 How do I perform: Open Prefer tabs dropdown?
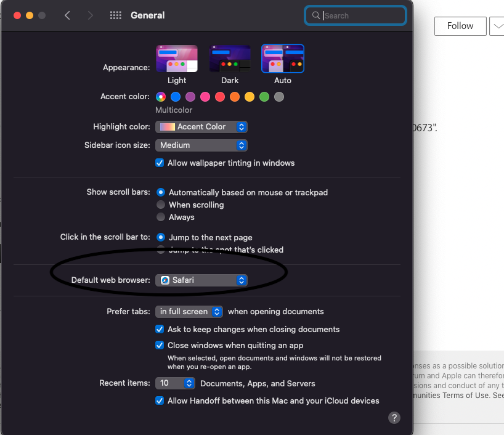(189, 312)
